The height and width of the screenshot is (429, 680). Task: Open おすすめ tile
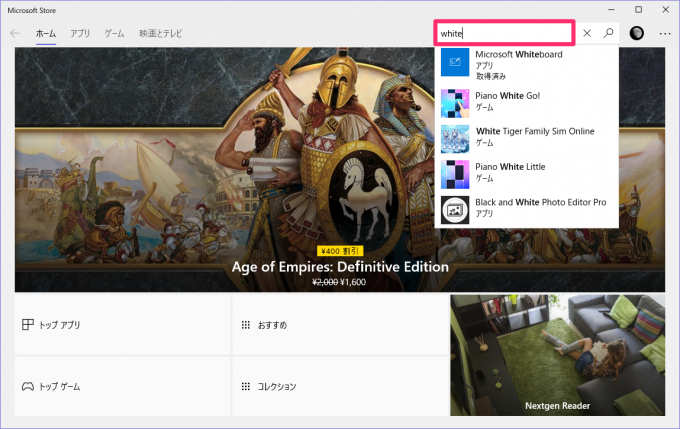point(340,324)
